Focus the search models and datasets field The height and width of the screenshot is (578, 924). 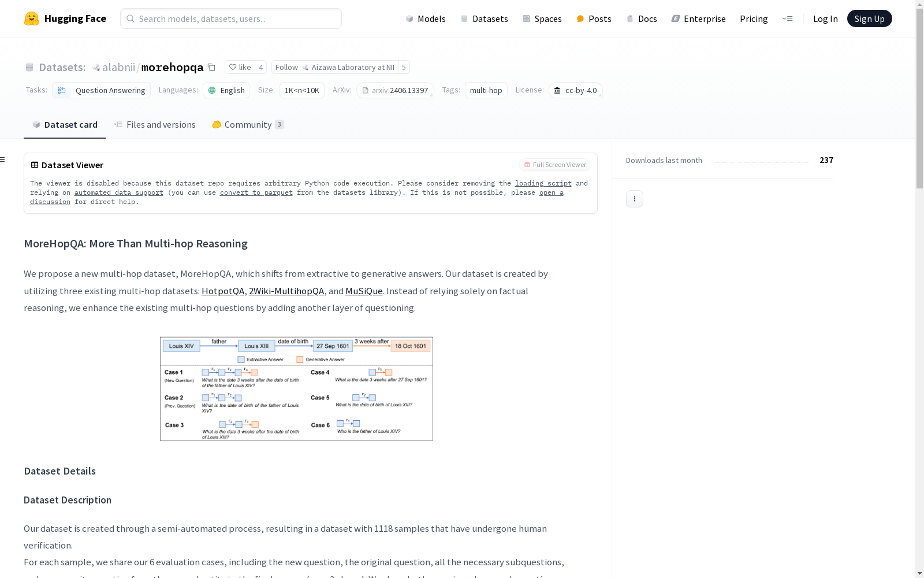(x=231, y=18)
